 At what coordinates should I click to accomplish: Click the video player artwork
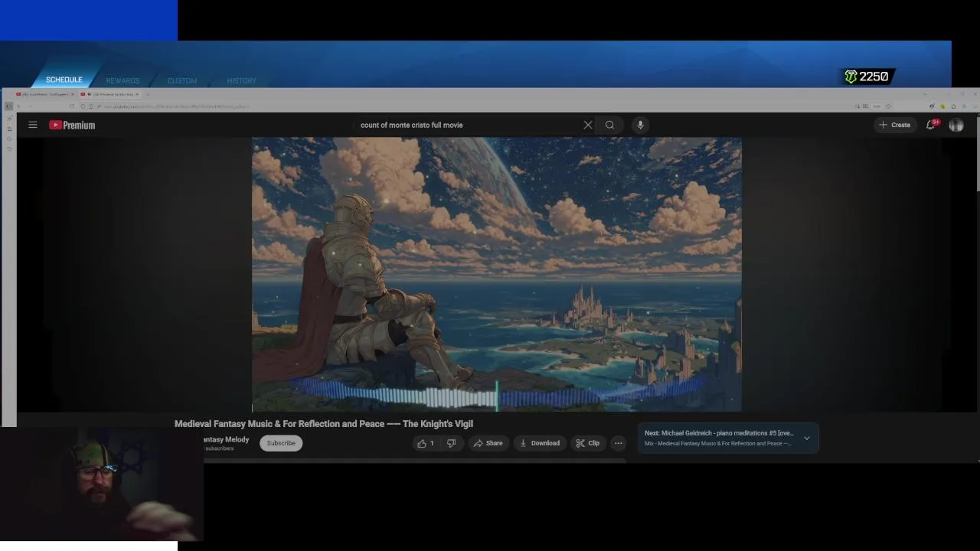click(496, 274)
